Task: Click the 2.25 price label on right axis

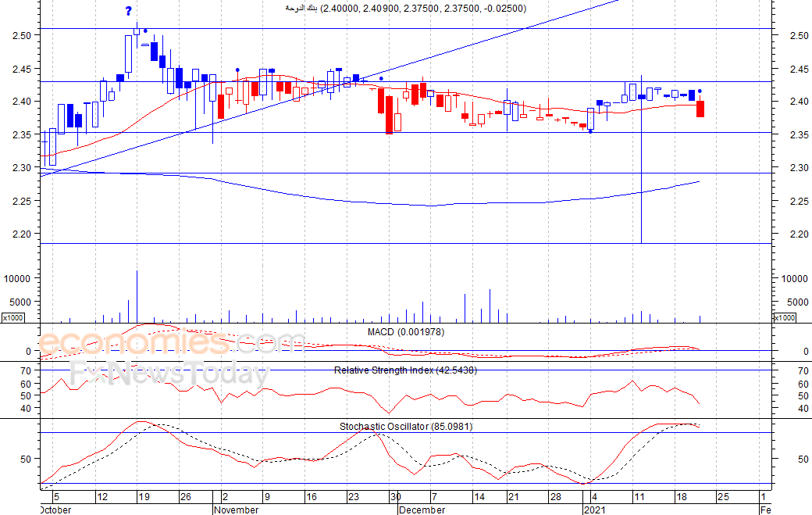Action: tap(799, 201)
